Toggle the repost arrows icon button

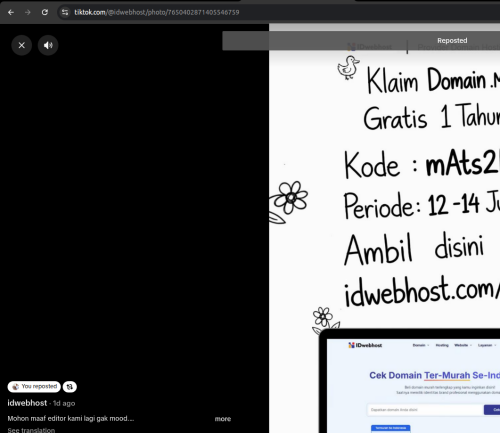coord(70,387)
